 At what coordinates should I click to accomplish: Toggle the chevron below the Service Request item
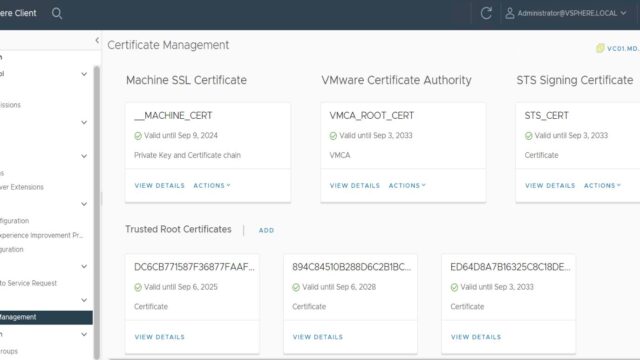pos(84,300)
